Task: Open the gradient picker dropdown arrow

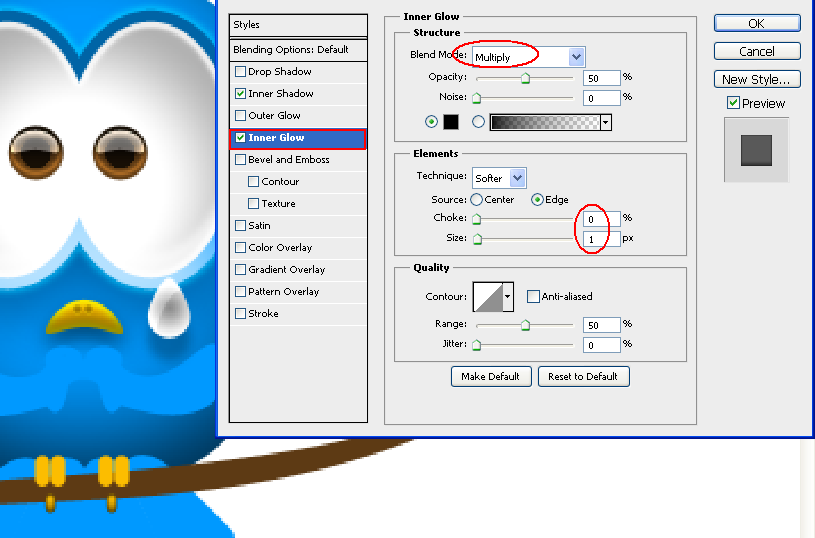Action: click(x=606, y=123)
